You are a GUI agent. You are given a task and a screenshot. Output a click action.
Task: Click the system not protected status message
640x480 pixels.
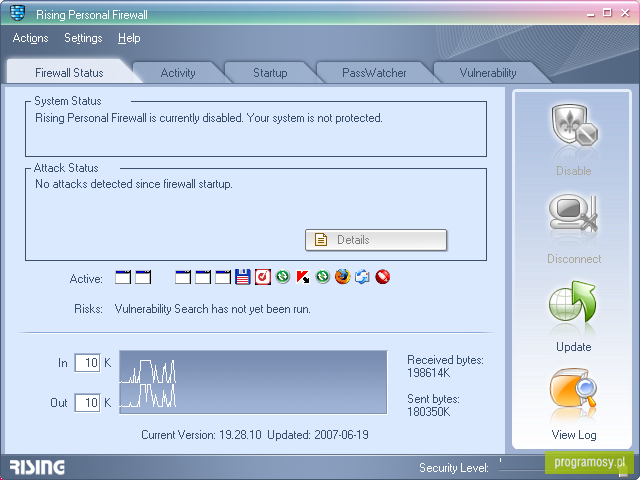[x=209, y=118]
